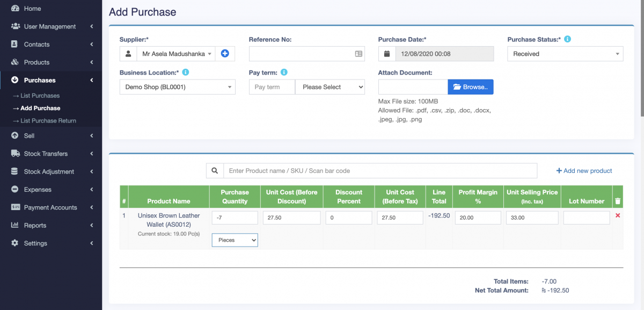Click the Attach Document file path field

pyautogui.click(x=413, y=87)
